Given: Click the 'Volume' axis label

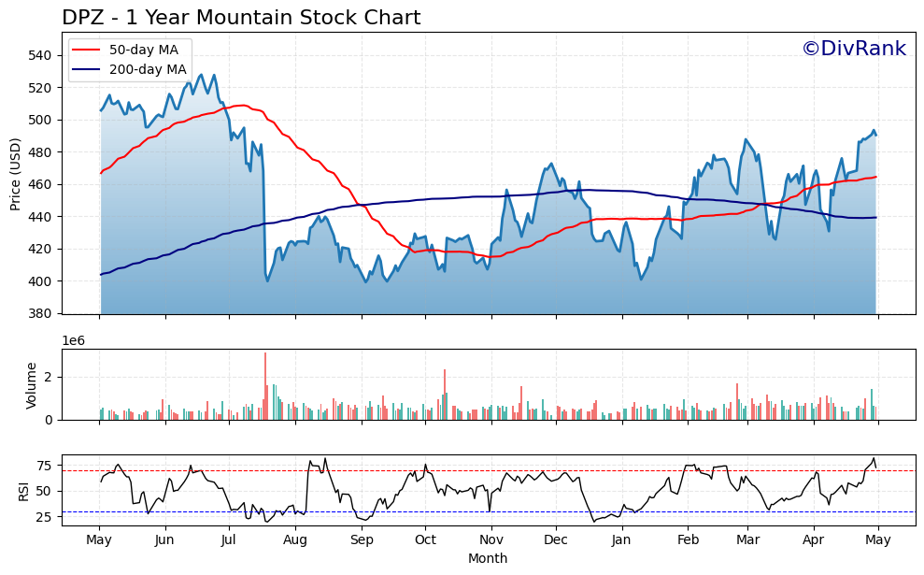Looking at the screenshot, I should tap(31, 385).
